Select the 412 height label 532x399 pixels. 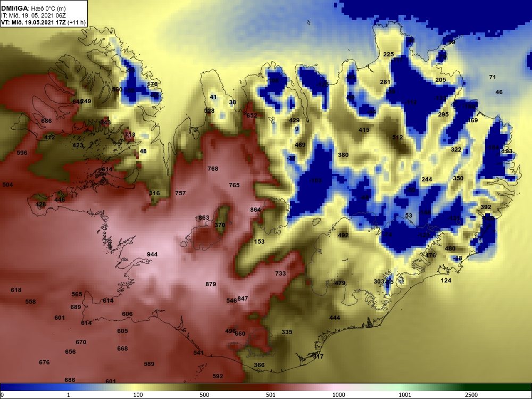[x=49, y=137]
